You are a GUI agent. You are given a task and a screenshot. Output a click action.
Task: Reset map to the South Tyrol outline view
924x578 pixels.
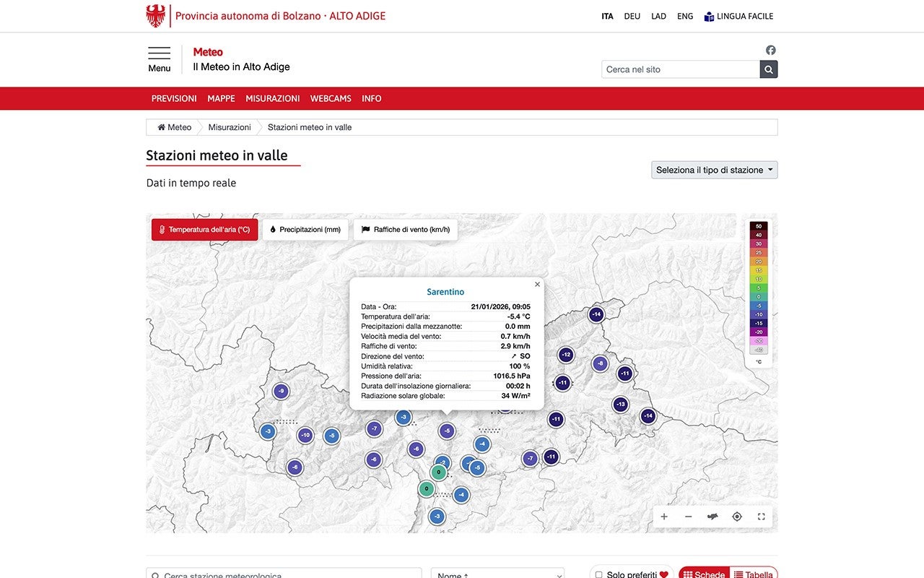[712, 517]
